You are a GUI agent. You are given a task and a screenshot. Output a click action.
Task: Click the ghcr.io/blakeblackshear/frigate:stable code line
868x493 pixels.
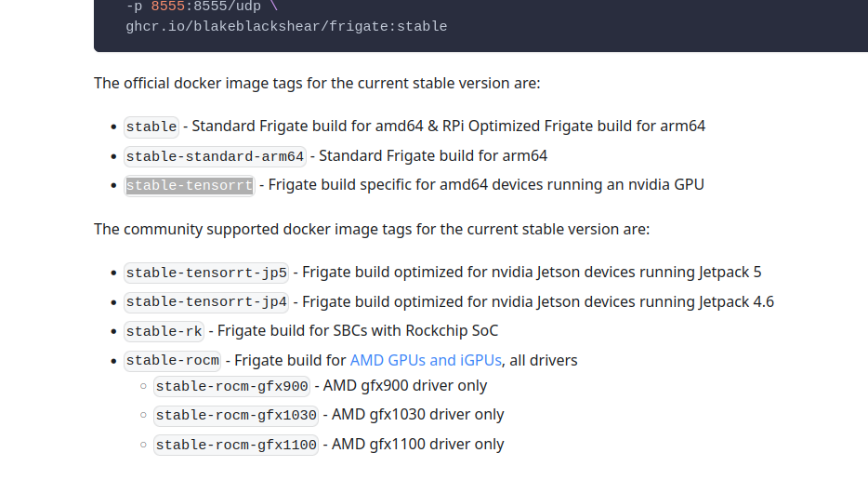(286, 26)
